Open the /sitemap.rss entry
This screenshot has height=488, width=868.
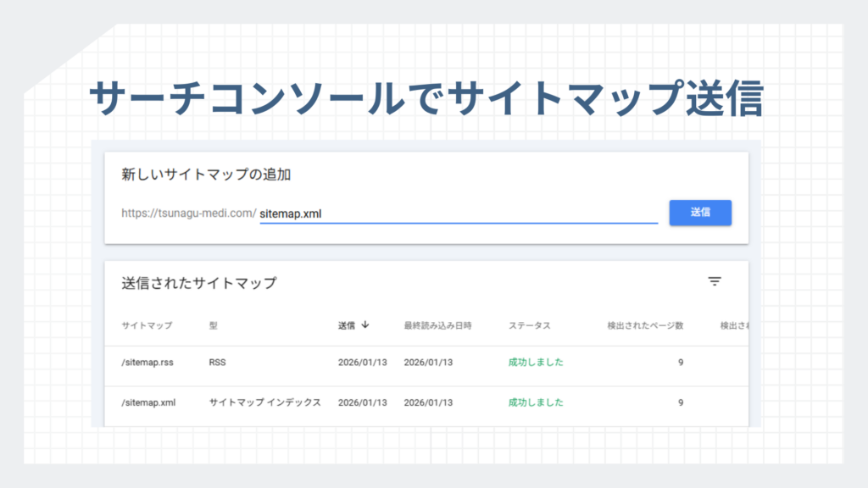(147, 363)
